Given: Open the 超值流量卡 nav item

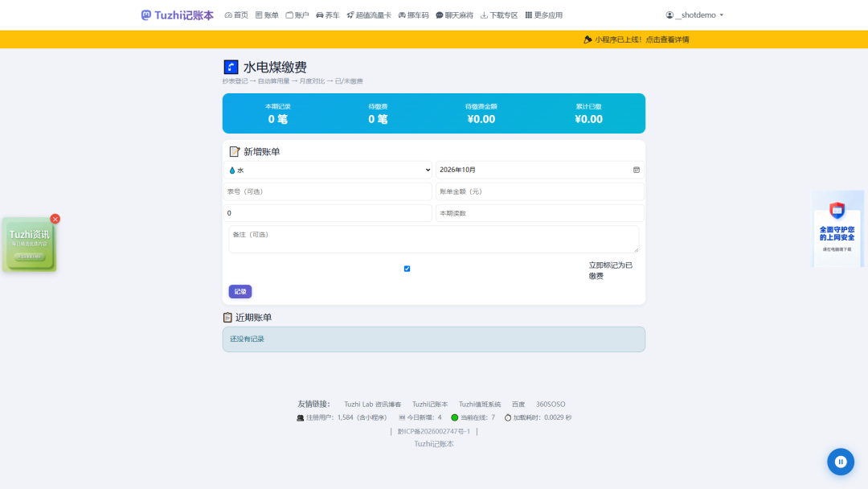Looking at the screenshot, I should (369, 15).
